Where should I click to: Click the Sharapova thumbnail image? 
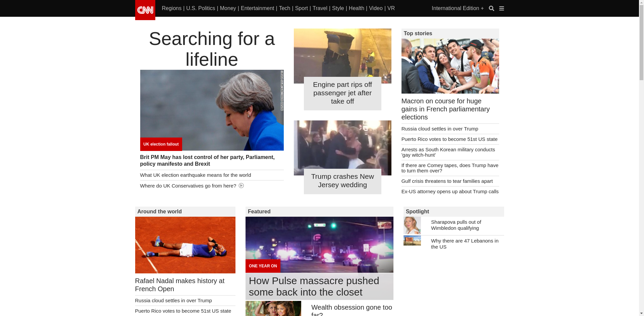pyautogui.click(x=412, y=225)
